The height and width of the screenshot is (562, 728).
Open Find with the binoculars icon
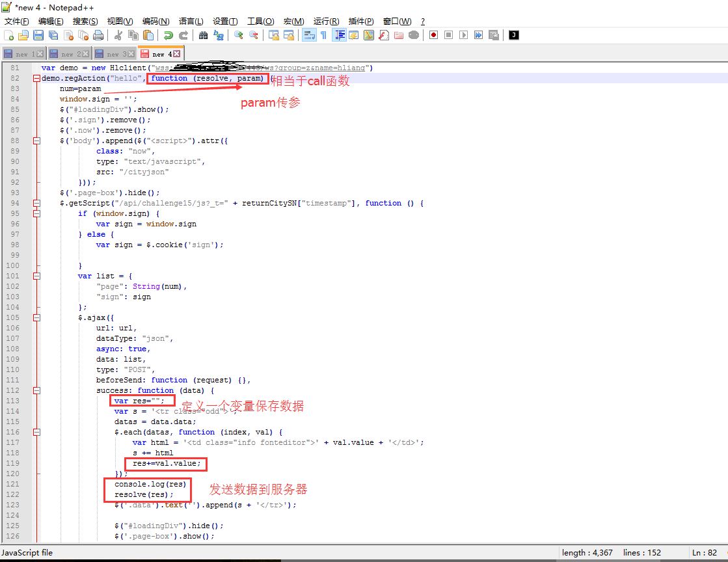click(204, 35)
